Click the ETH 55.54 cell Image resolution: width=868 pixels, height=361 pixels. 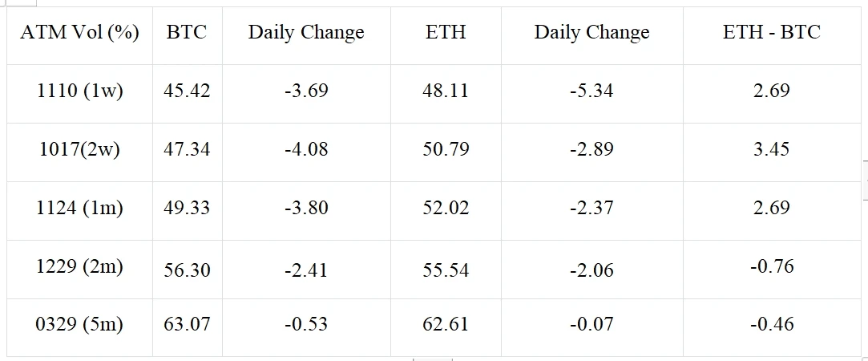click(x=446, y=270)
